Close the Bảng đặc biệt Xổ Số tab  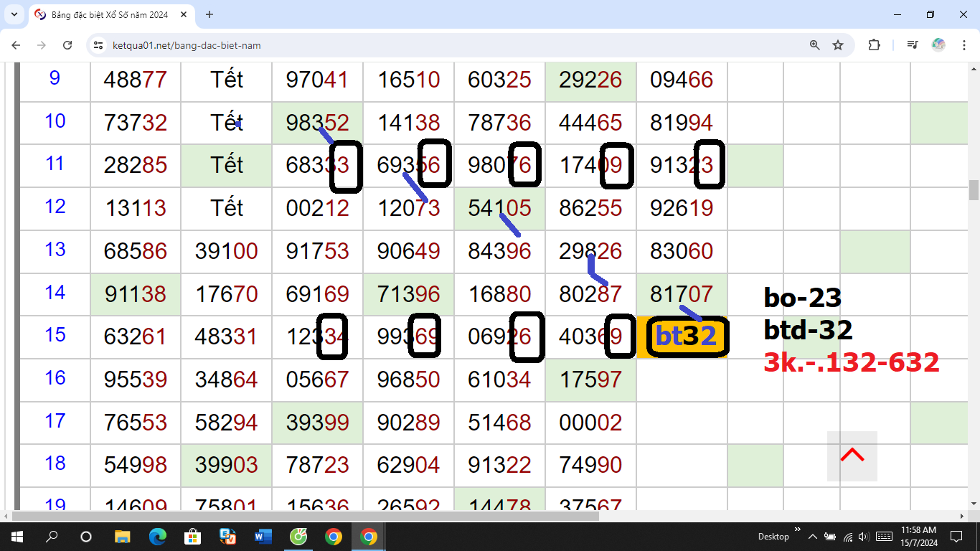185,14
